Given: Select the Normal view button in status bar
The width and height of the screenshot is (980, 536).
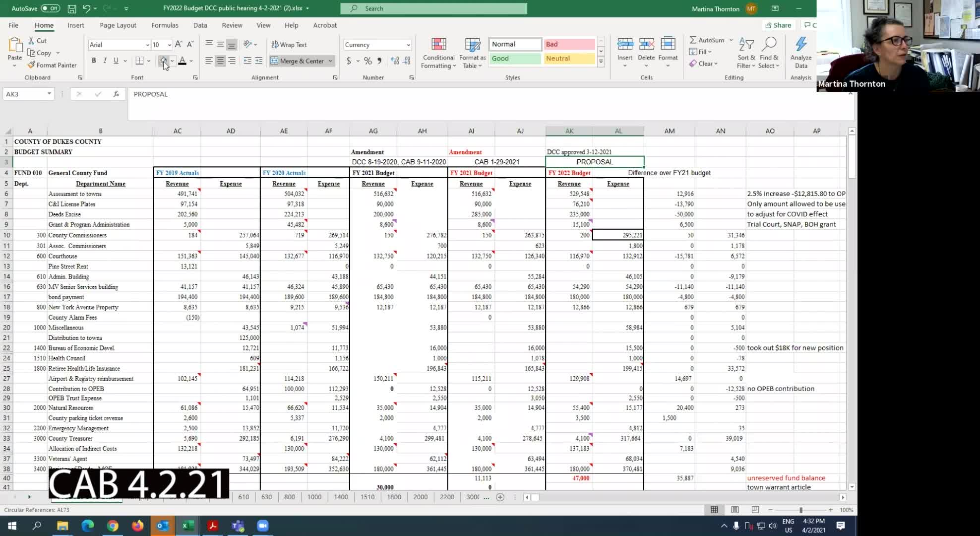Looking at the screenshot, I should click(714, 510).
